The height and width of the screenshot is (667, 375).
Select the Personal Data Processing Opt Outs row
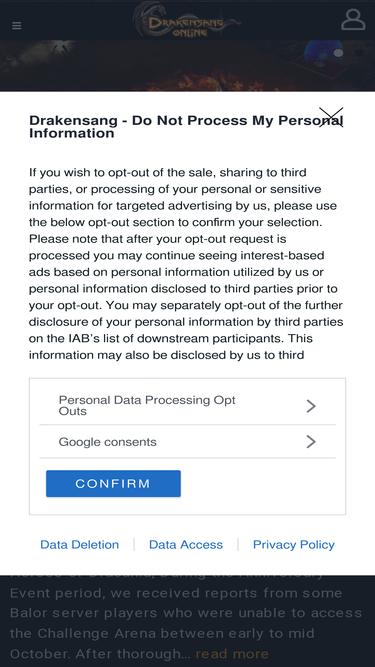coord(188,406)
